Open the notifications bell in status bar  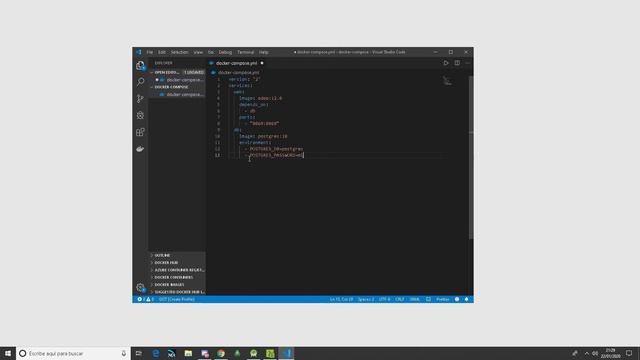click(467, 299)
